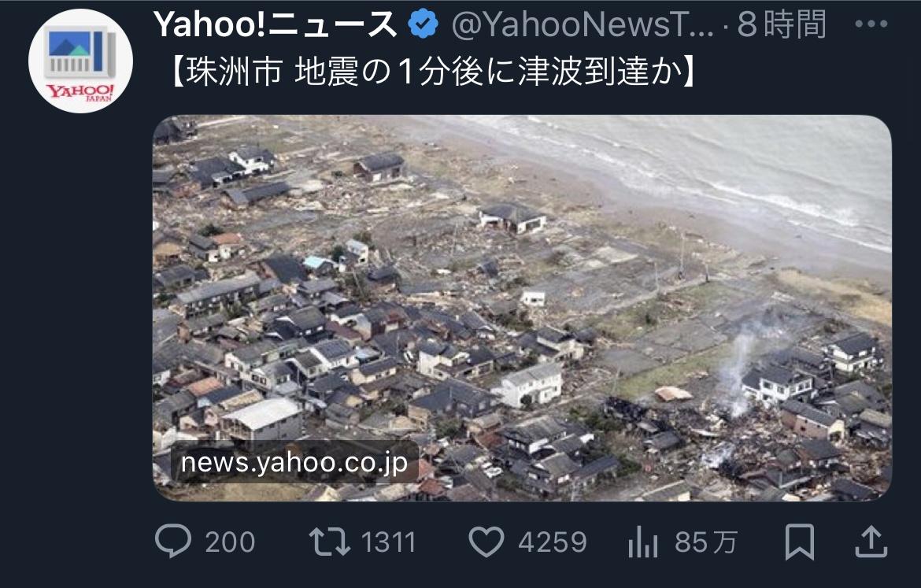921x588 pixels.
Task: Open the aerial earthquake photo card
Action: 522,308
